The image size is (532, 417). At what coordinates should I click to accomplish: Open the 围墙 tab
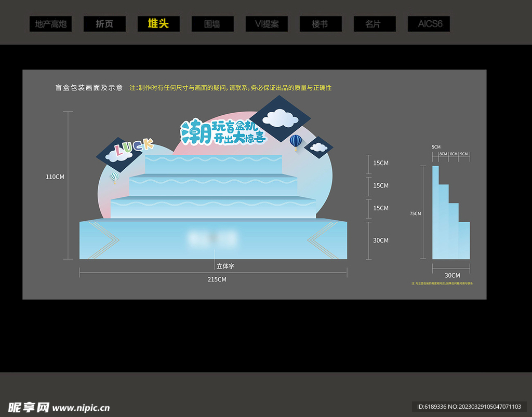(x=212, y=24)
